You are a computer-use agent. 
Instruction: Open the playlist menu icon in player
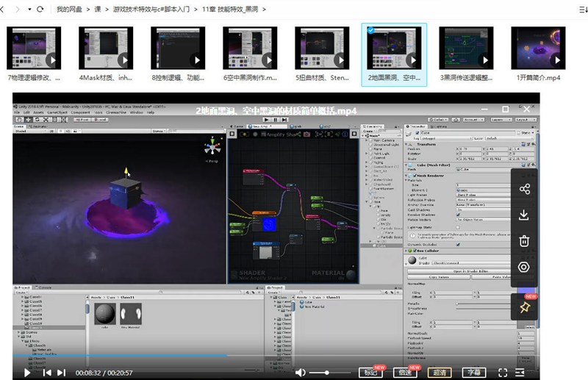click(522, 373)
